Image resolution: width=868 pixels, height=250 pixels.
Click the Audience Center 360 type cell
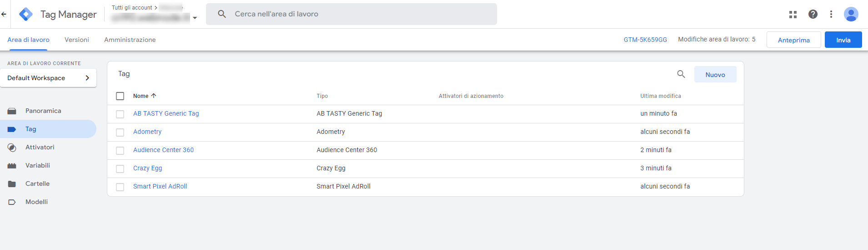[347, 150]
